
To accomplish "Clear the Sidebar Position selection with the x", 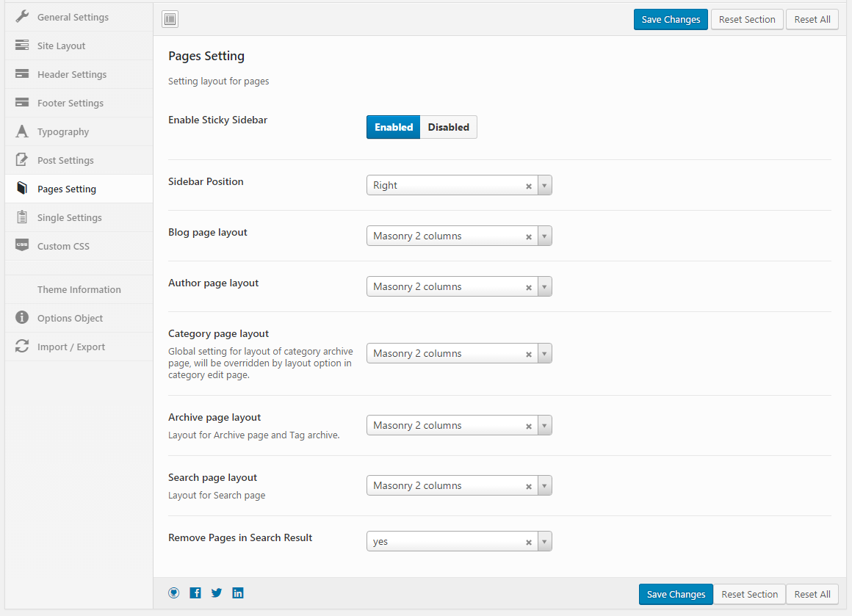I will click(528, 186).
